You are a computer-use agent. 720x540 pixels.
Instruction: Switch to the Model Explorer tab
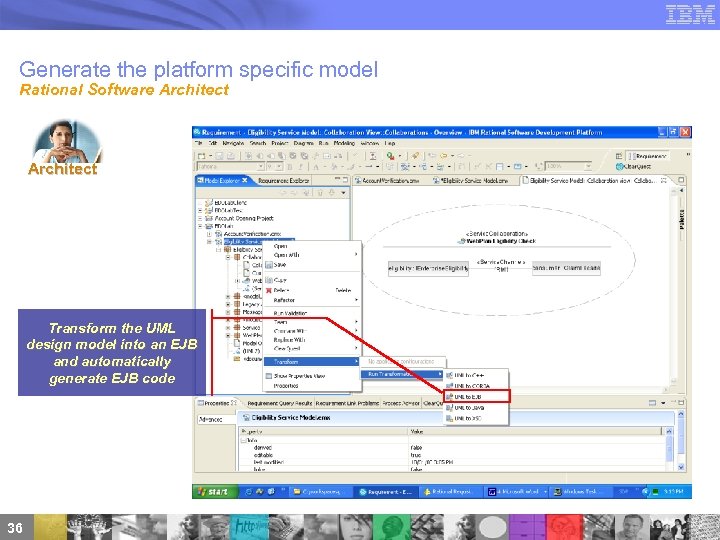(222, 180)
